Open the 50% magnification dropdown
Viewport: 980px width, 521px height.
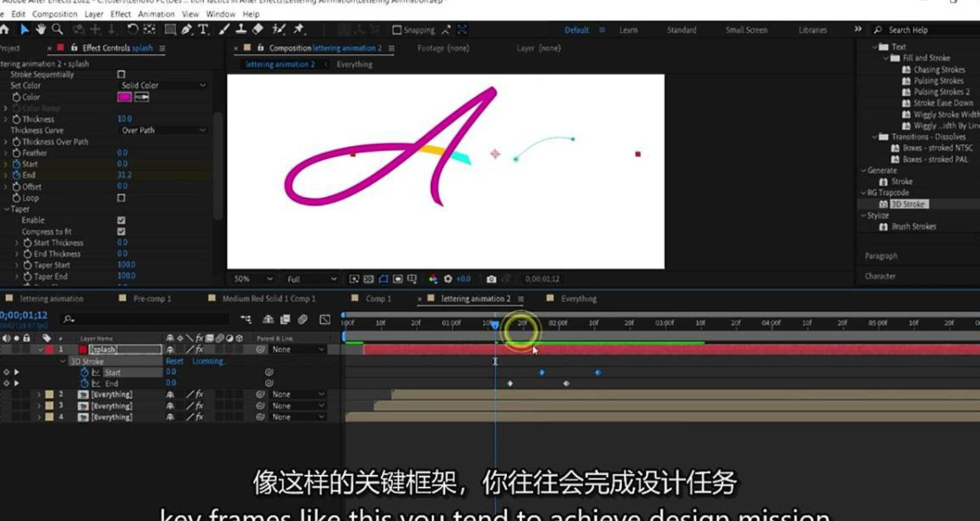pos(253,279)
